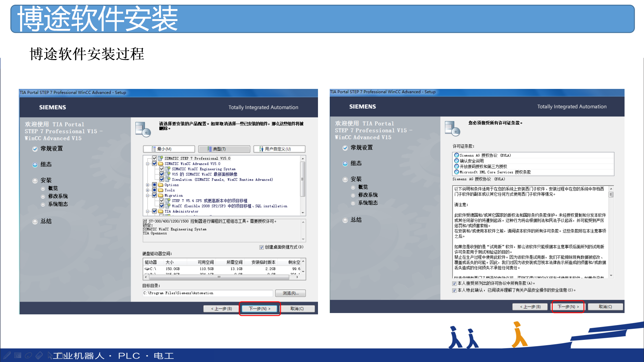The height and width of the screenshot is (362, 644).
Task: Click the eraser tool in presentation toolbar
Action: [x=39, y=355]
